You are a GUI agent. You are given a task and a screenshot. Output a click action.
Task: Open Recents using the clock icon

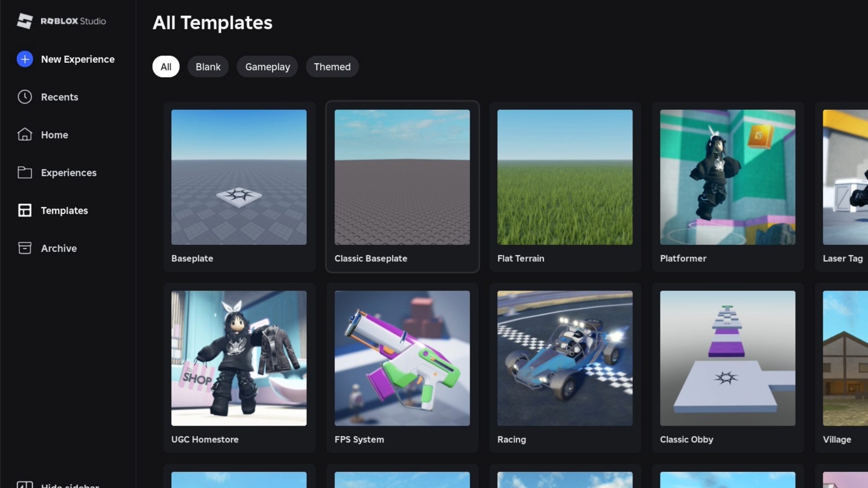[x=25, y=97]
